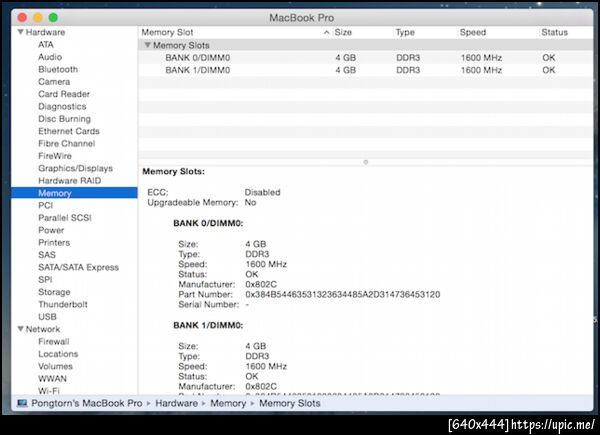Select Wi-Fi in the sidebar
600x435 pixels.
pos(49,391)
